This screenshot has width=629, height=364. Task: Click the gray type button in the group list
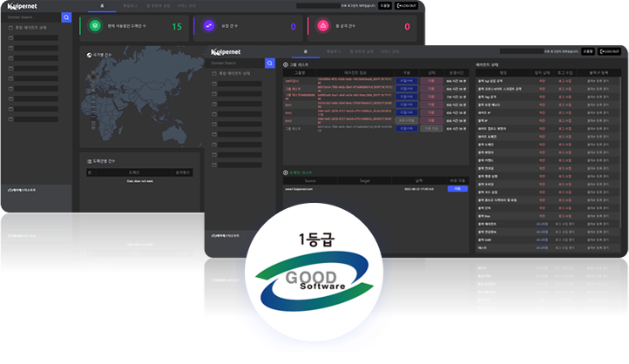coord(407,121)
